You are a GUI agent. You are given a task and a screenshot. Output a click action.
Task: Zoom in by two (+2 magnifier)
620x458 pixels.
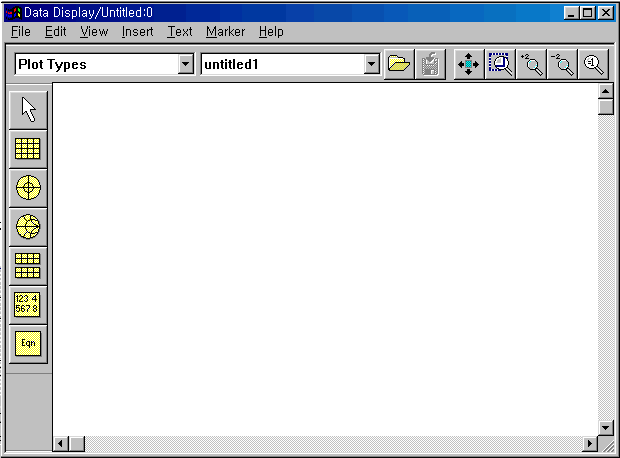point(531,64)
